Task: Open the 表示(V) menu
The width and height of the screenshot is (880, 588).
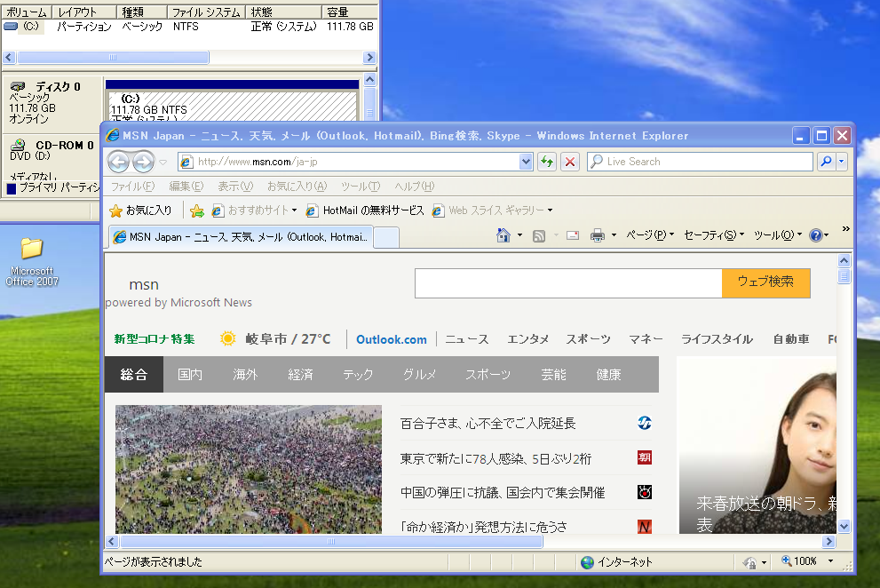Action: (235, 187)
